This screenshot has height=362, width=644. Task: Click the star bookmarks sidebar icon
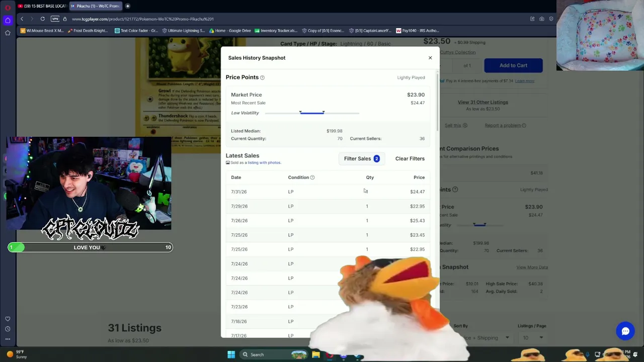point(8,33)
